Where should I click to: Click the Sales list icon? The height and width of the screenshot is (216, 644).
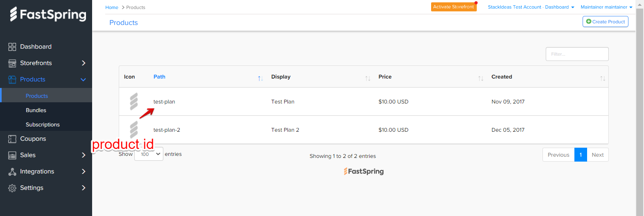(12, 155)
